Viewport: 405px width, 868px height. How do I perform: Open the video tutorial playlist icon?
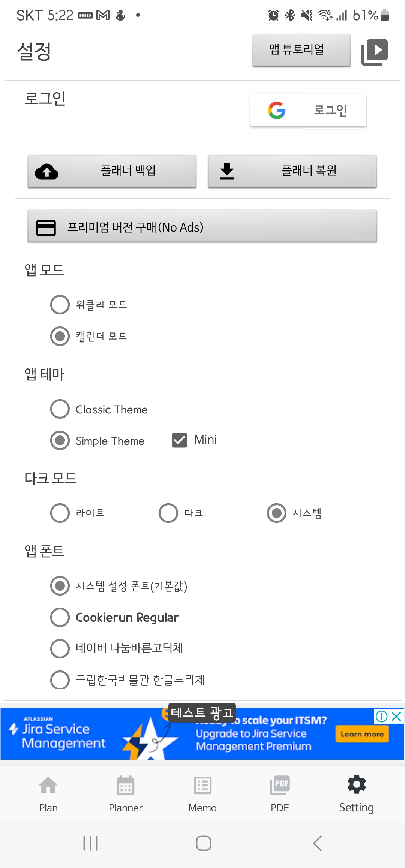374,52
